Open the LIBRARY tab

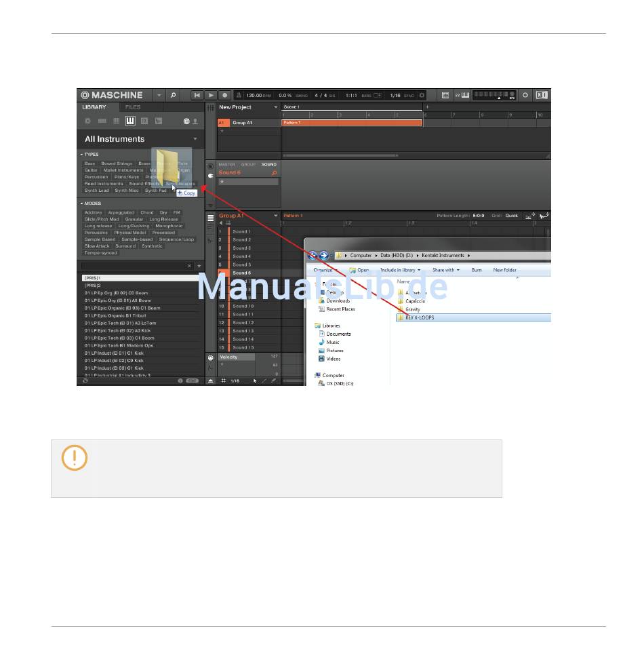point(94,107)
